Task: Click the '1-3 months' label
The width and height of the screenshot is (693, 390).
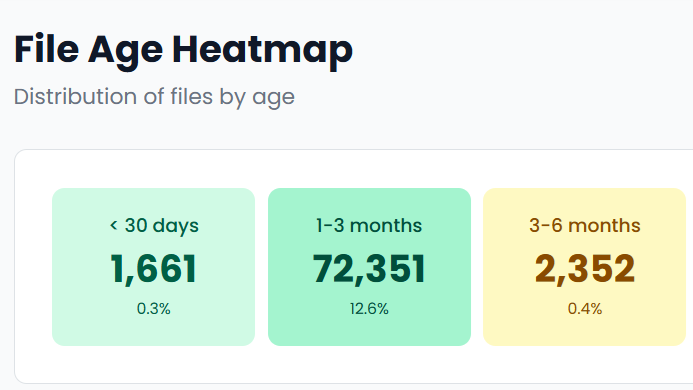Action: pyautogui.click(x=369, y=226)
